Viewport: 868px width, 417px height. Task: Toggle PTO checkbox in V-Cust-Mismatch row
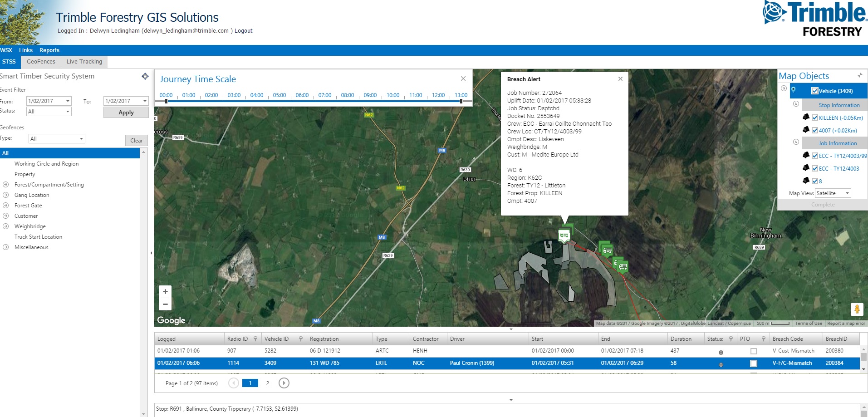pos(754,351)
